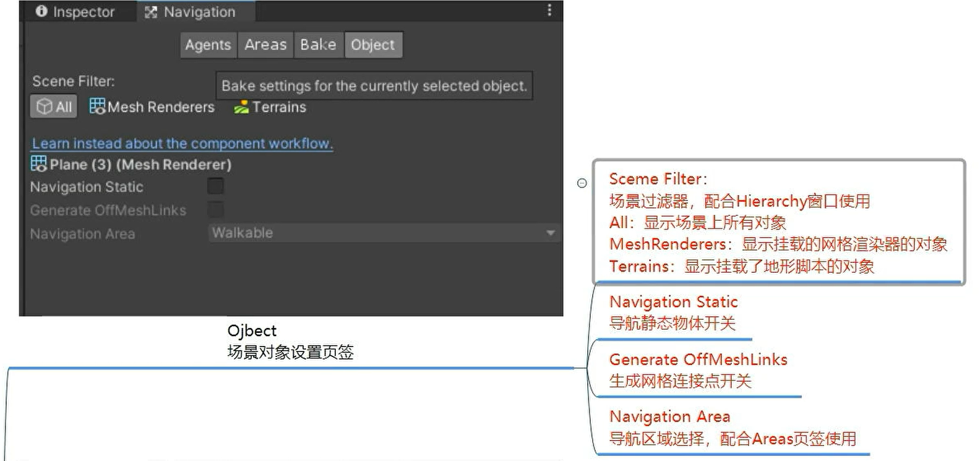Filter scene by Terrains icon
The height and width of the screenshot is (461, 980).
(241, 108)
